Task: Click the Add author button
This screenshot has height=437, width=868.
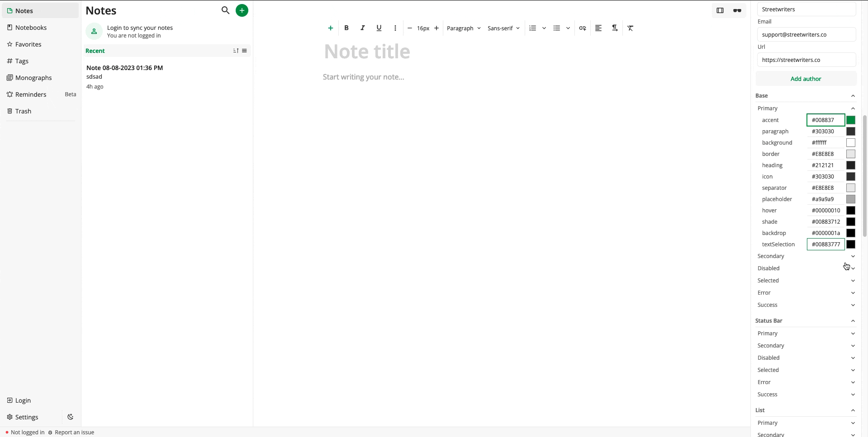Action: 806,79
